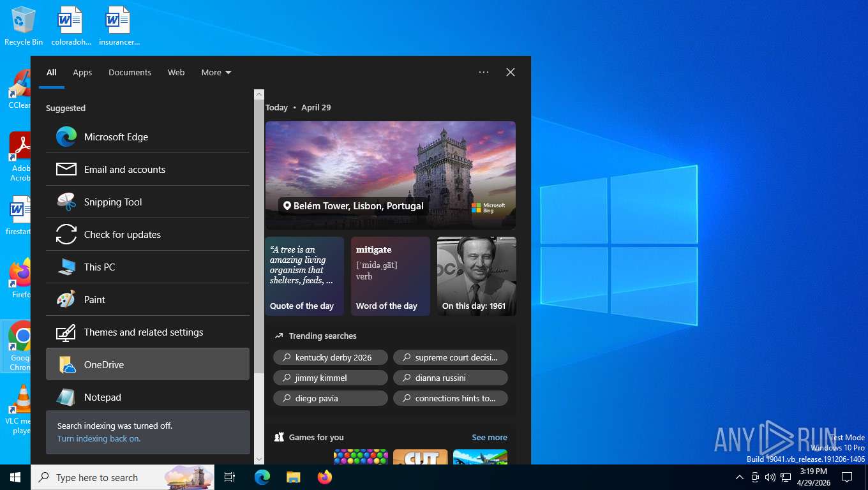Switch to the Apps tab

pos(82,72)
